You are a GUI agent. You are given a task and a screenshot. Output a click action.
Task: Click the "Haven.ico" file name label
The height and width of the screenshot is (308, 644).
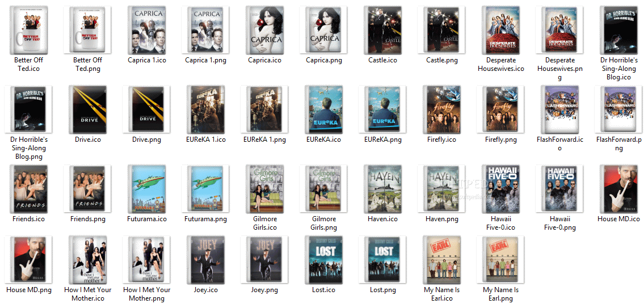pyautogui.click(x=383, y=220)
